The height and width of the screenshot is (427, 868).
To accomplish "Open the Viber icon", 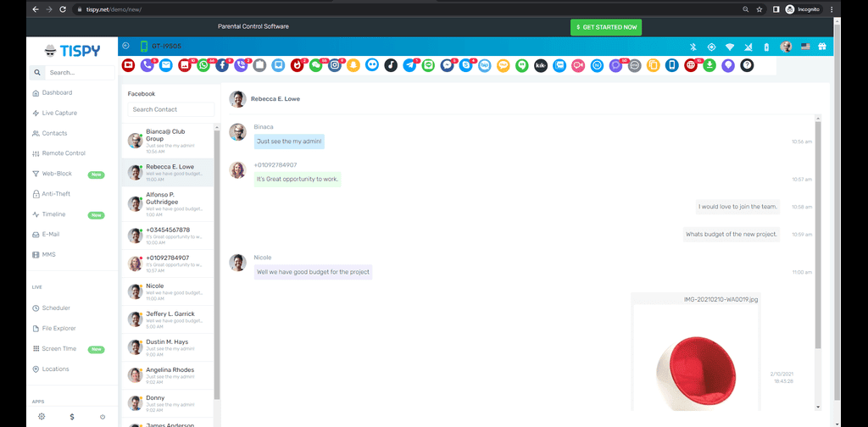I will pyautogui.click(x=241, y=65).
